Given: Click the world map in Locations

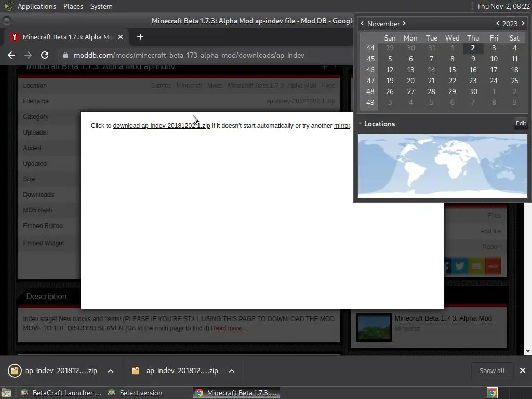Looking at the screenshot, I should pos(443,166).
